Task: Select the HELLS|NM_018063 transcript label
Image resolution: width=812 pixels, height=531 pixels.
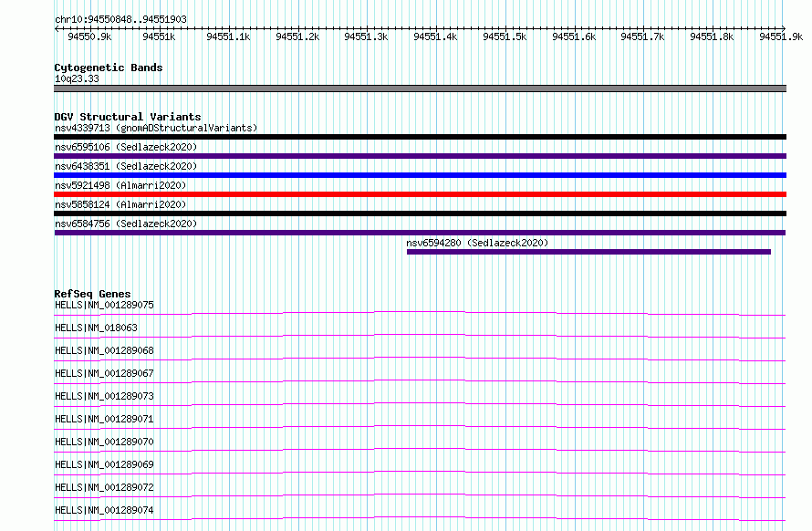Action: click(97, 328)
